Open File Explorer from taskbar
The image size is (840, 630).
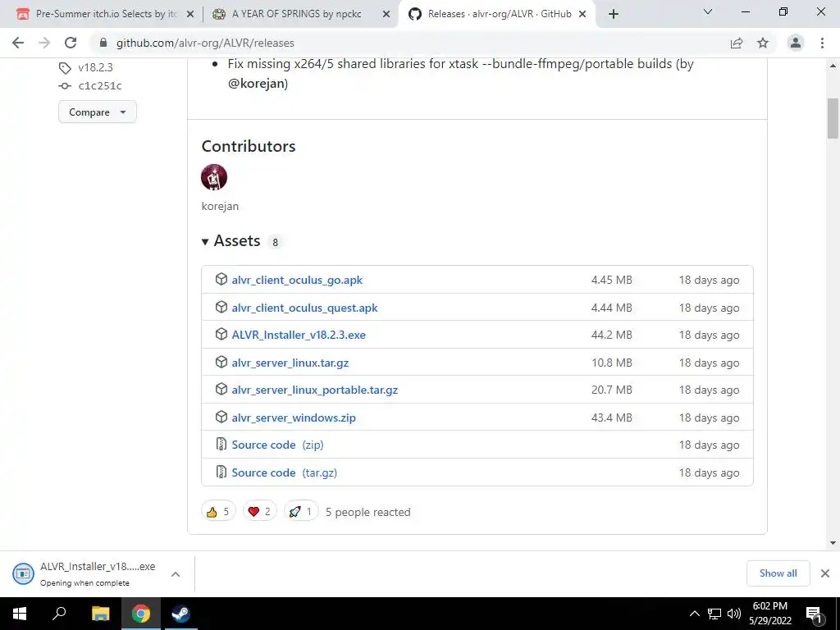(100, 614)
